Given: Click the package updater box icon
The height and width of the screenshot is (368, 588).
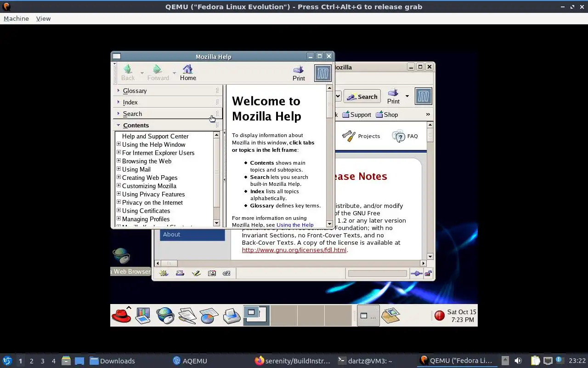Looking at the screenshot, I should (x=391, y=316).
